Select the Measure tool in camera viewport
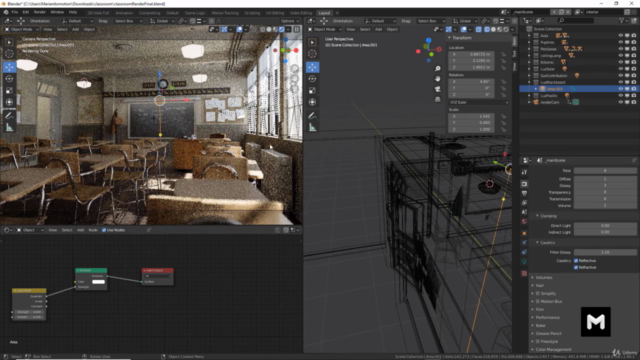 coord(9,128)
